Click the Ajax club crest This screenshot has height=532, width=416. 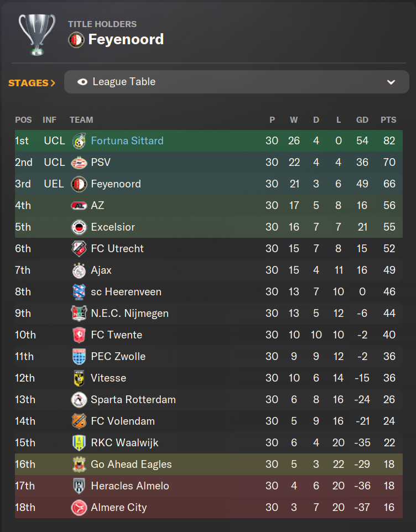pos(79,270)
